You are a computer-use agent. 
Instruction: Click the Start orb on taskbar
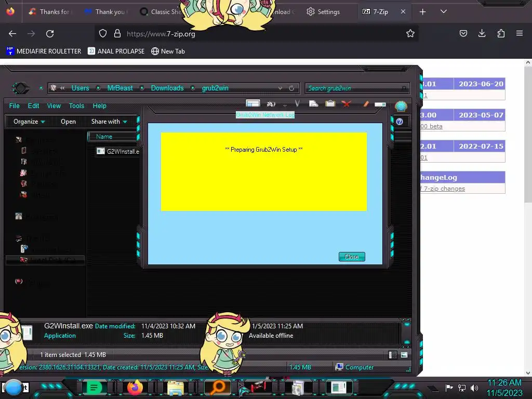14,388
